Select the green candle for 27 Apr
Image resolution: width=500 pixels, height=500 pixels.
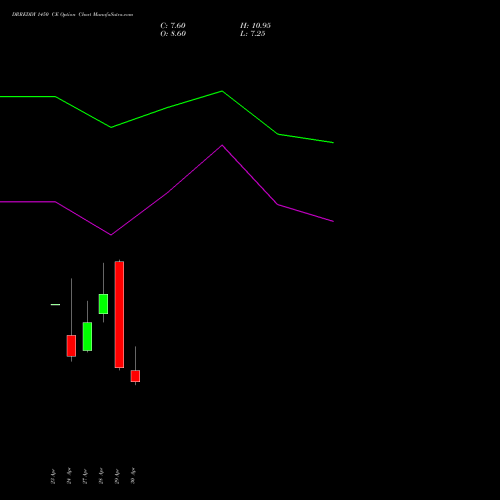pyautogui.click(x=87, y=336)
